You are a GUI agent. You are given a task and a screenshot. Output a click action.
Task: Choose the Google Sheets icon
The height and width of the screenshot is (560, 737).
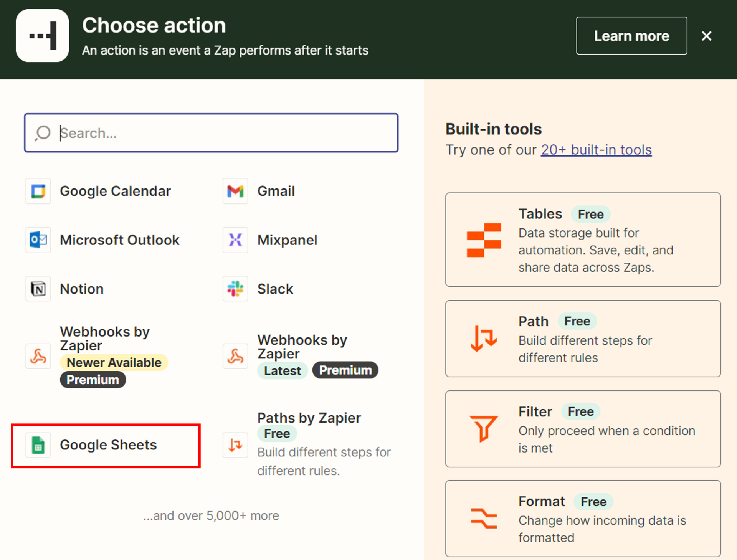pyautogui.click(x=38, y=445)
